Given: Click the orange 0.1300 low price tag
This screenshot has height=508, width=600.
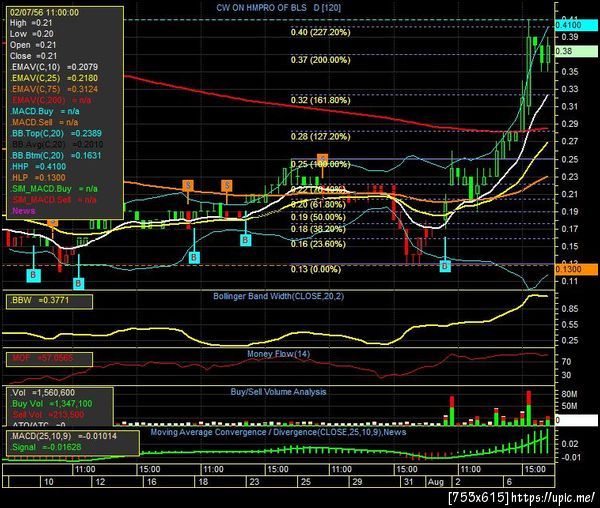Looking at the screenshot, I should click(x=575, y=269).
